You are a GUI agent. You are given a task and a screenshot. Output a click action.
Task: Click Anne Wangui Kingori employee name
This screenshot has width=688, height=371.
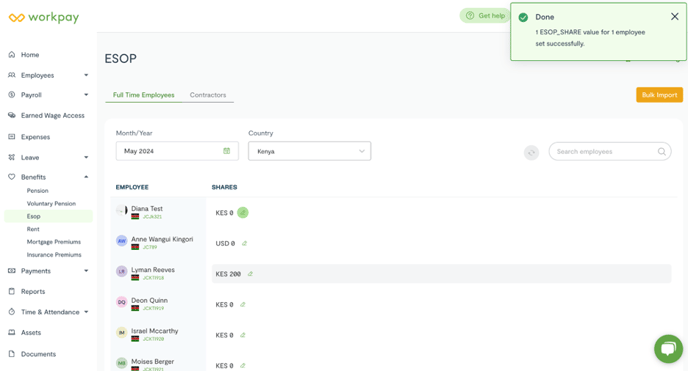[x=162, y=239]
